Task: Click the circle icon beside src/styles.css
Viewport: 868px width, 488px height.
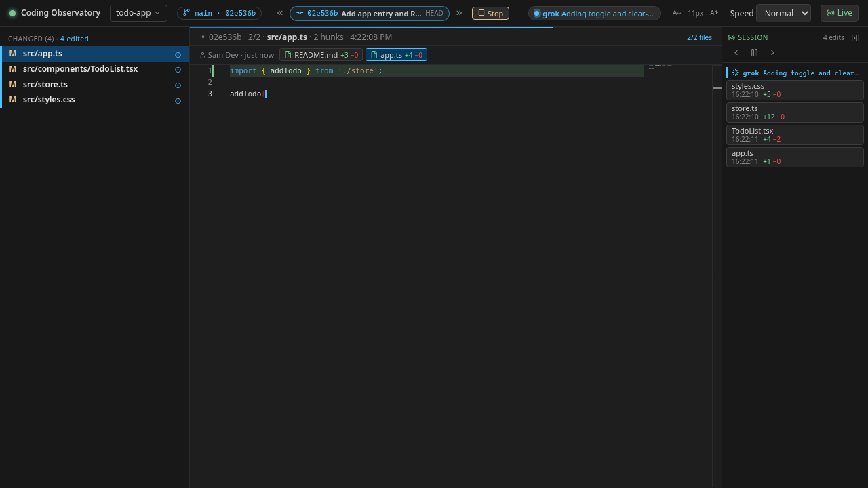Action: 178,101
